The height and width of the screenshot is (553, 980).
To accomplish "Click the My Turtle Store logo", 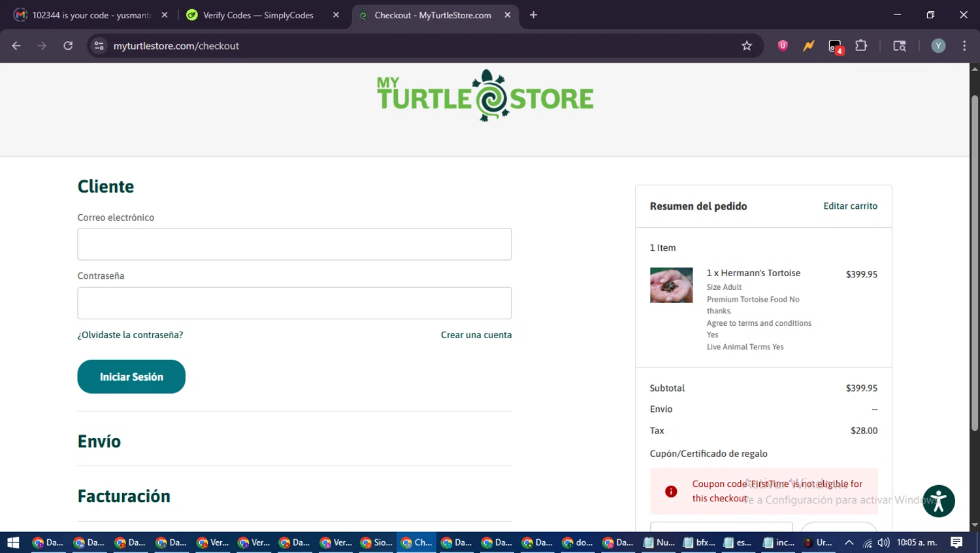I will (485, 96).
